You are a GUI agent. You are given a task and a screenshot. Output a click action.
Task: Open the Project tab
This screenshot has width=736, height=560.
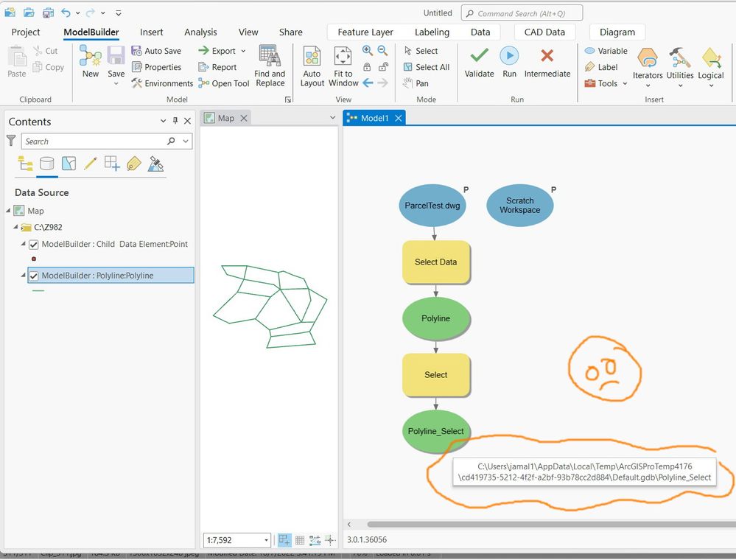point(25,32)
